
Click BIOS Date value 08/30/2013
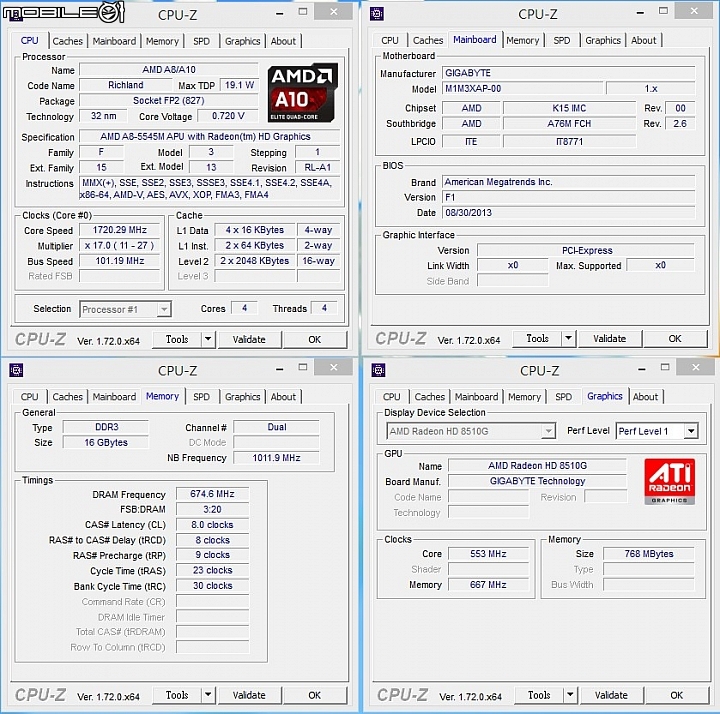tap(569, 213)
